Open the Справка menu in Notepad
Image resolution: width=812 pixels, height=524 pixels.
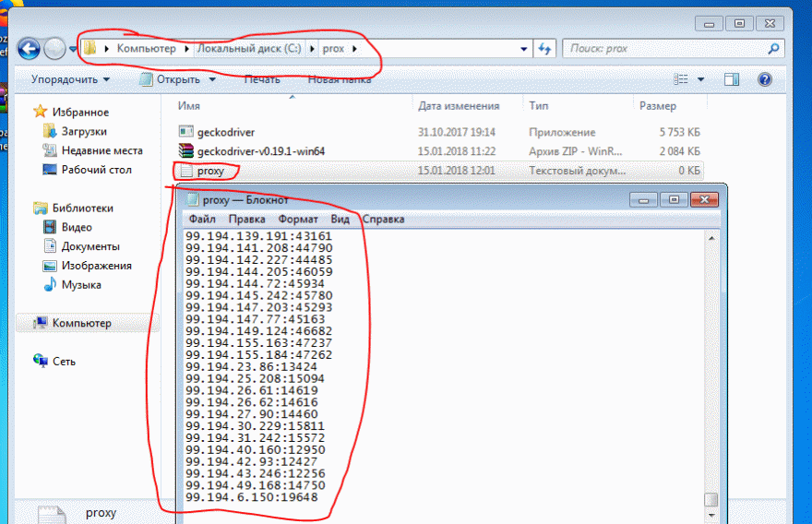(x=383, y=219)
